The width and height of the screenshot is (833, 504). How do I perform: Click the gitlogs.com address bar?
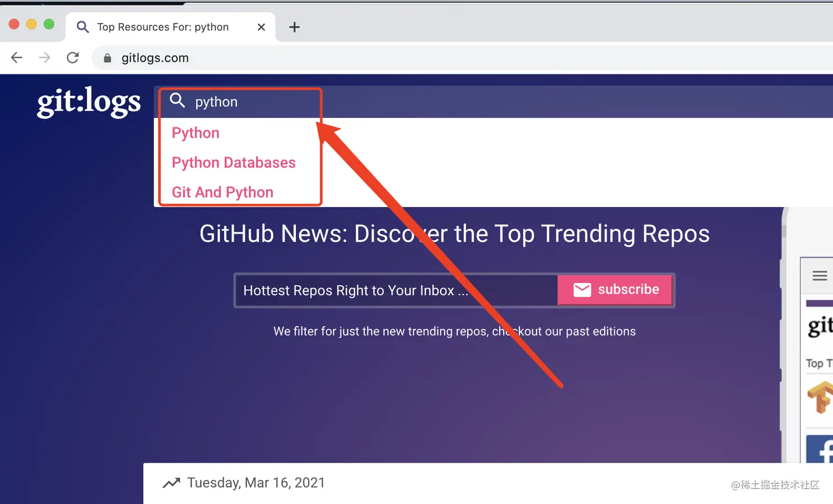pos(463,58)
